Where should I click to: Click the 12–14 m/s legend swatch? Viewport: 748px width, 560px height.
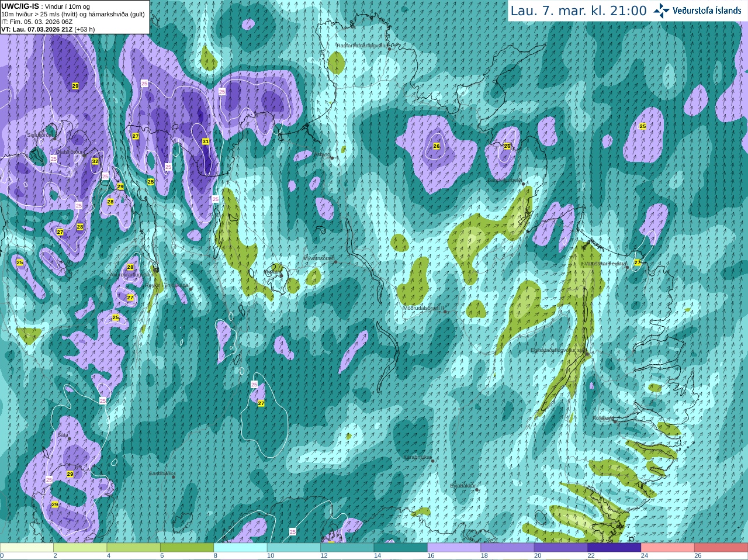pos(347,548)
